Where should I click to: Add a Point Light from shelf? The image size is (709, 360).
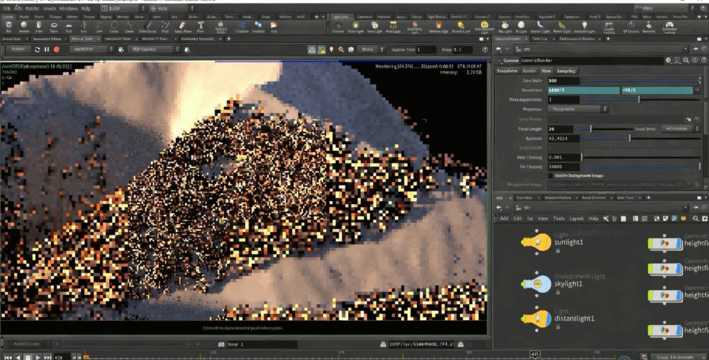pyautogui.click(x=356, y=27)
